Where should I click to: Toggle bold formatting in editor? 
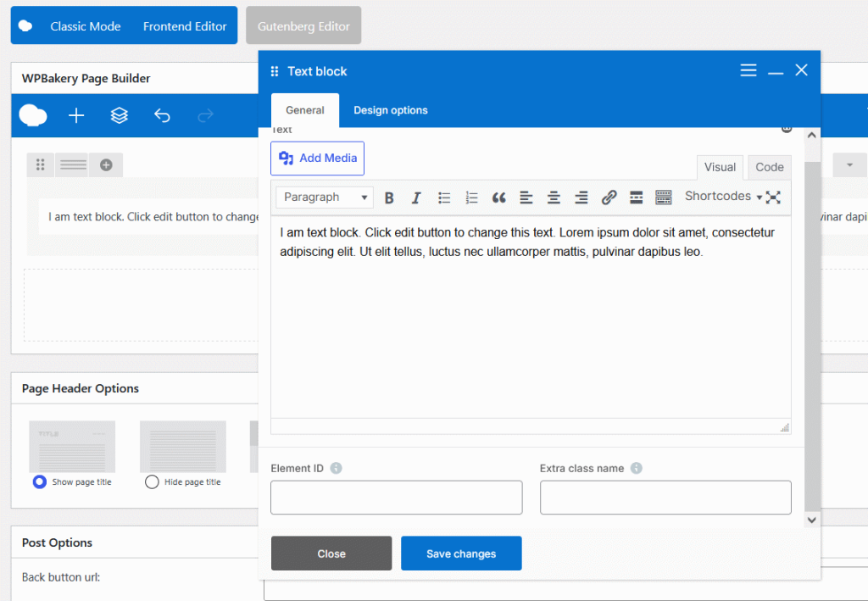pos(389,198)
